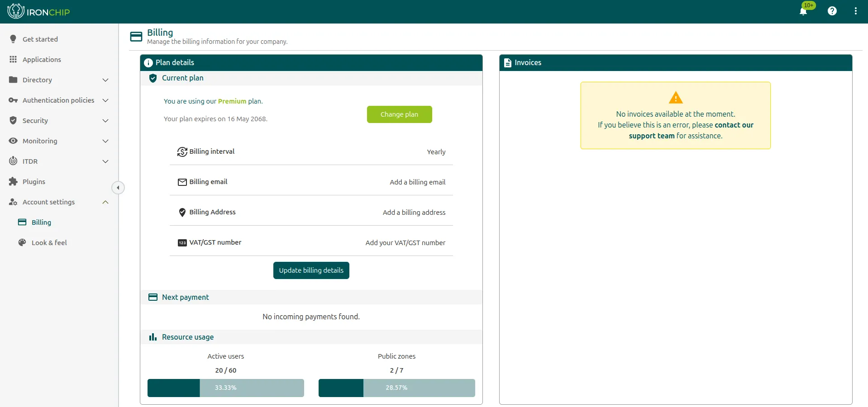Click Add a billing address text
The width and height of the screenshot is (868, 407).
(x=414, y=213)
